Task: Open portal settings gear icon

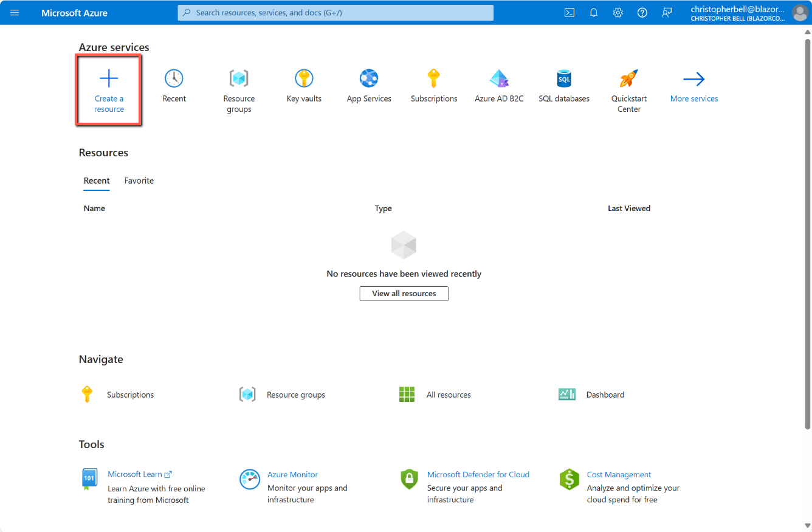Action: coord(618,13)
